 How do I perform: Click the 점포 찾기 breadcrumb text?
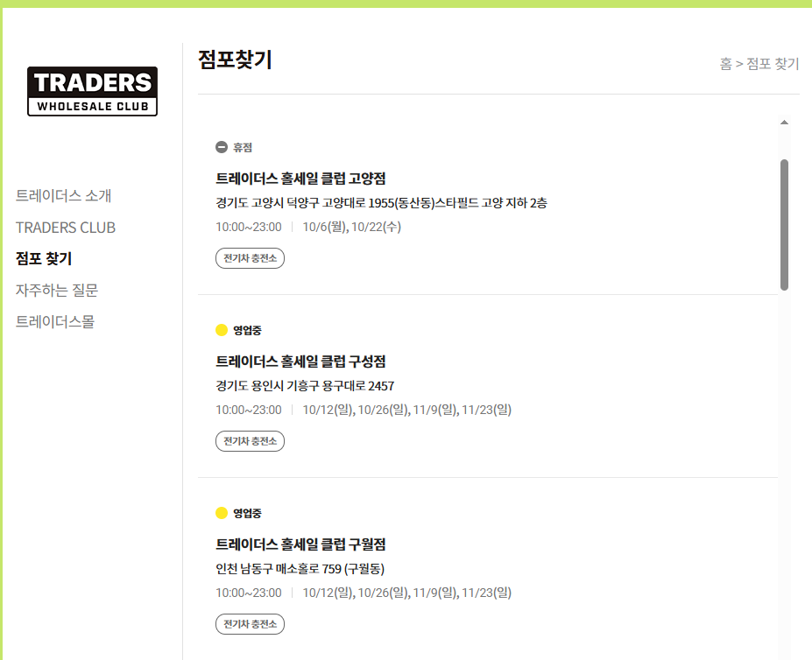pos(773,64)
